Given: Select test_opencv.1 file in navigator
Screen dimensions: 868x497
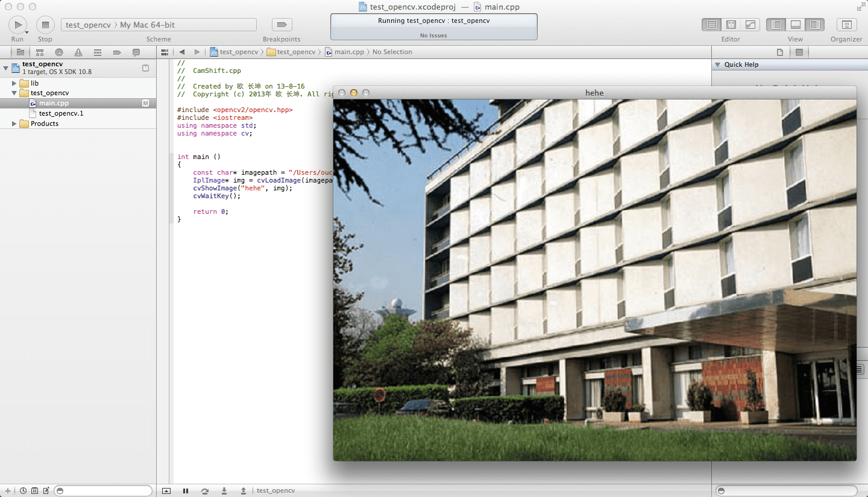Looking at the screenshot, I should (x=61, y=113).
